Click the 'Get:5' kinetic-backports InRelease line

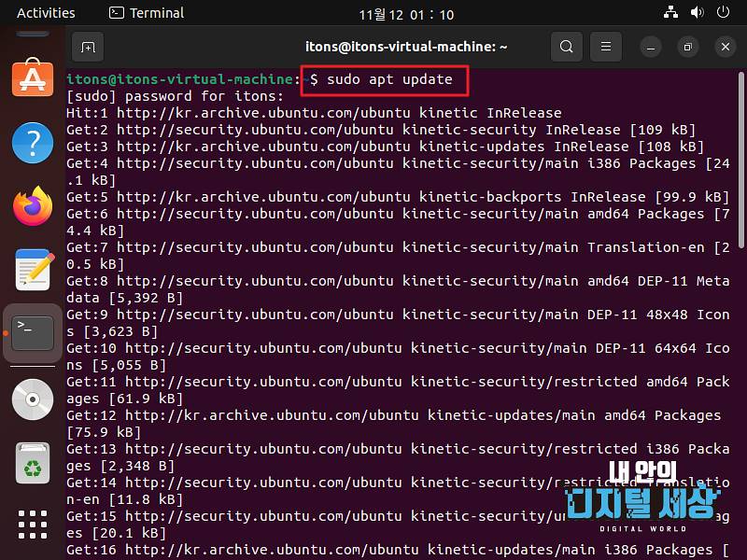398,197
